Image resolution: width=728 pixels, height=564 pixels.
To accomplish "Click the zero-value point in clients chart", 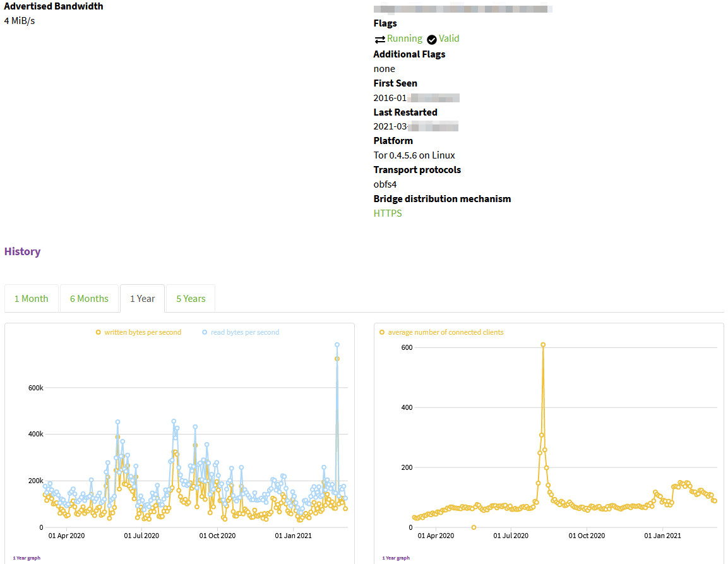I will pyautogui.click(x=474, y=527).
